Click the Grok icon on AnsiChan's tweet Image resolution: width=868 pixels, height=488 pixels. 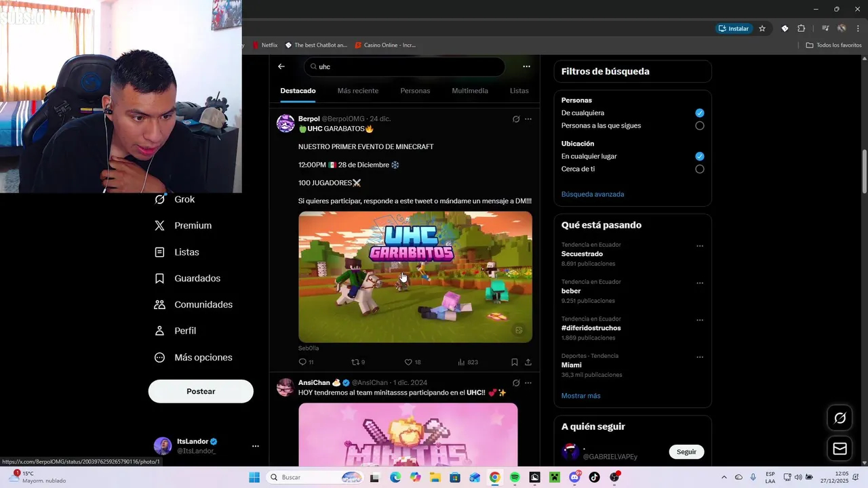(x=516, y=382)
